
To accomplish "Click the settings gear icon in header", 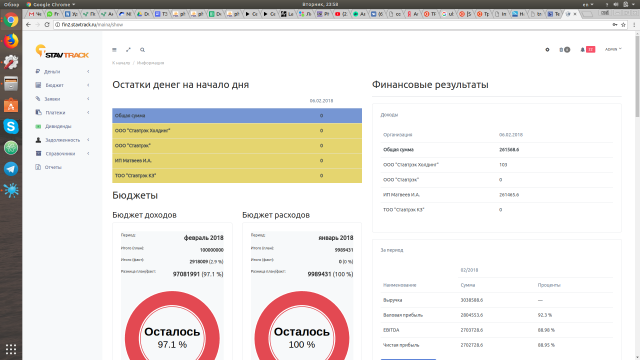I will [x=547, y=50].
